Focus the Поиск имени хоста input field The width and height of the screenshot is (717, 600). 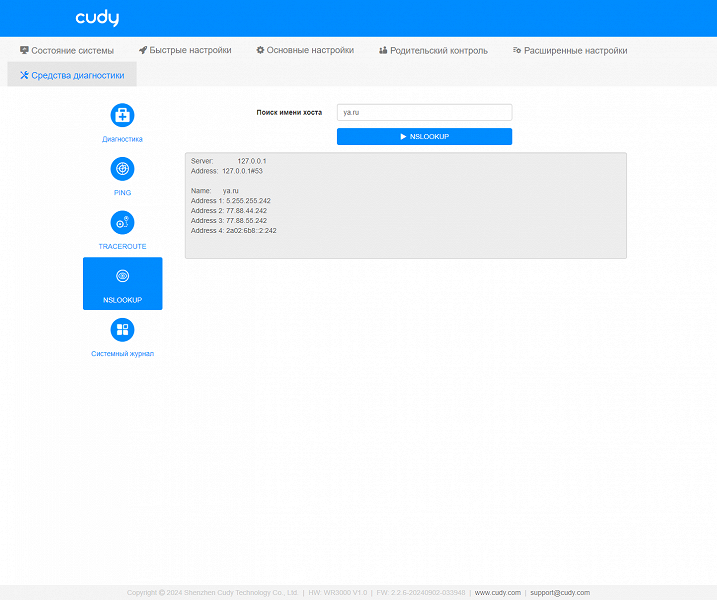424,112
